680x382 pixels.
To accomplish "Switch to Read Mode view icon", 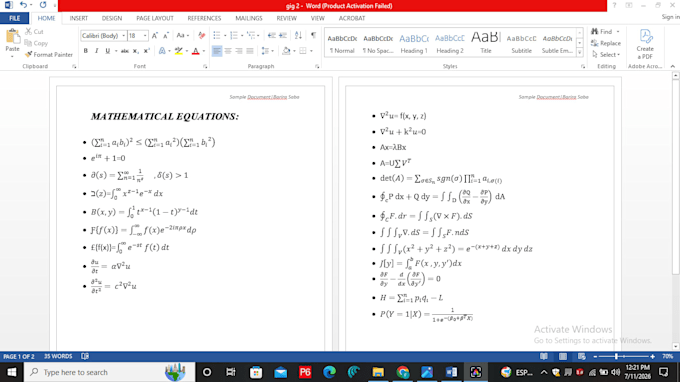I will click(544, 356).
